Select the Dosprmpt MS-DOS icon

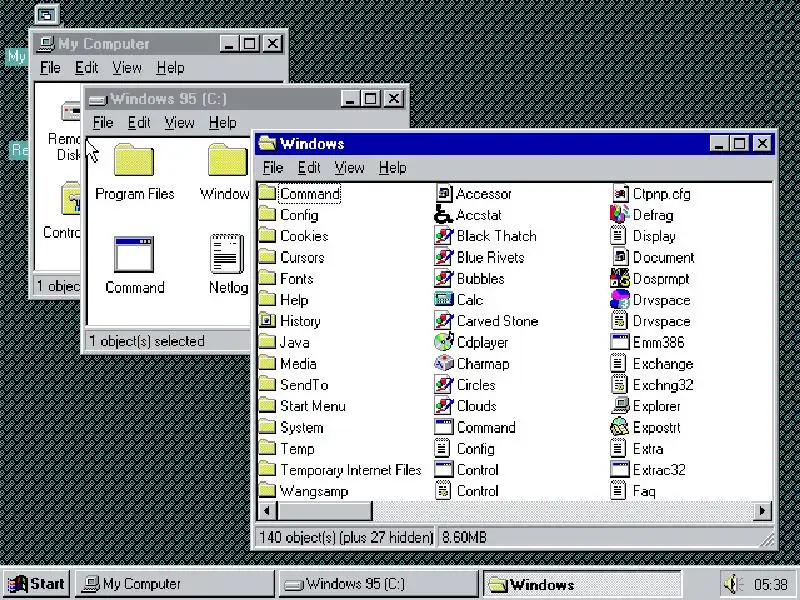click(619, 279)
